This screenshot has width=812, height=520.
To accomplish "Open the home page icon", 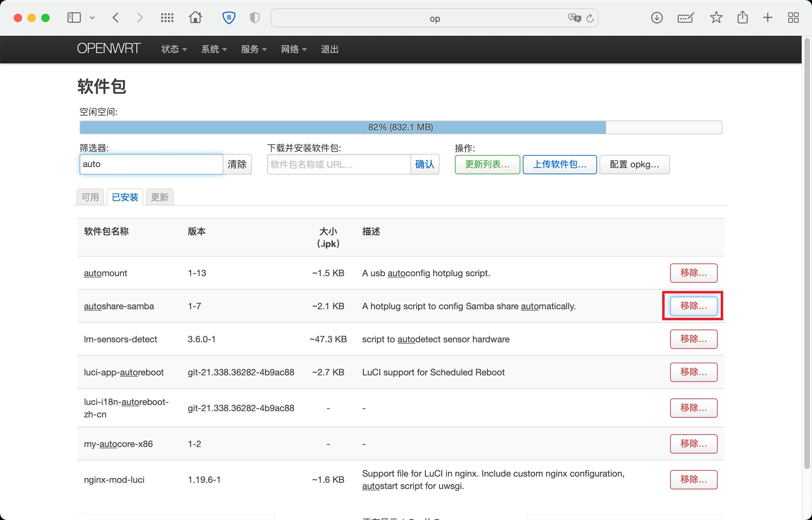I will (195, 18).
